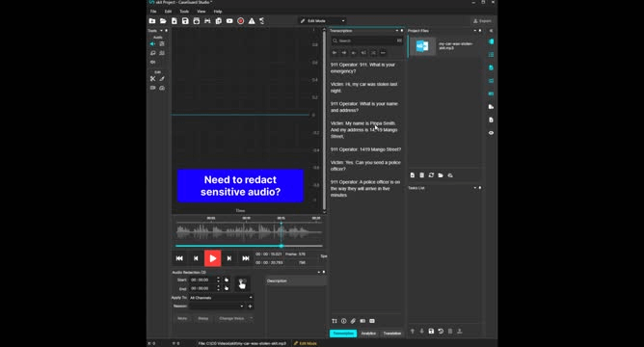Click hand icon to set End time

click(227, 288)
